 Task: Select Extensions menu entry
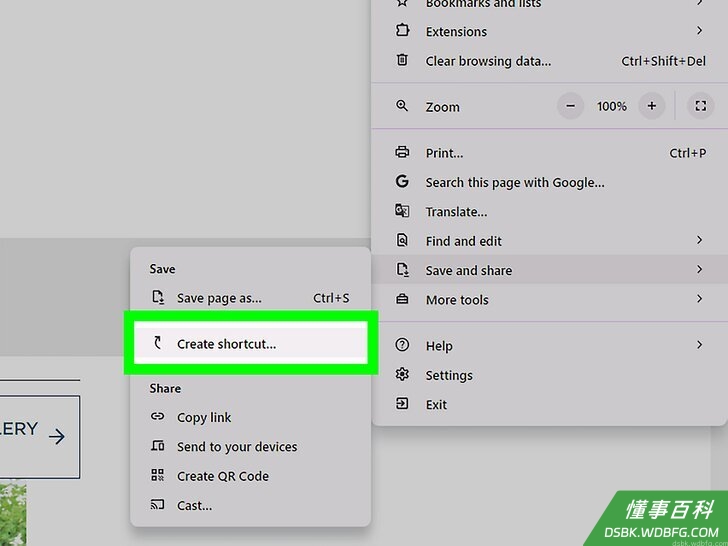click(549, 31)
